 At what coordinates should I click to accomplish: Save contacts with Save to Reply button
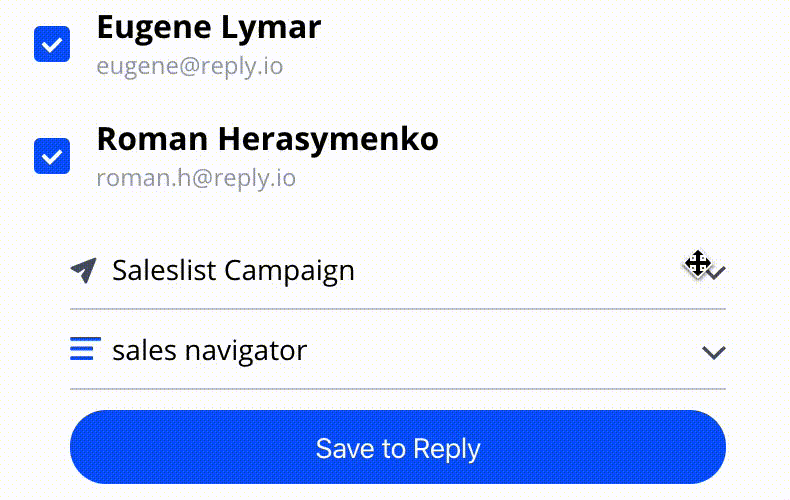pos(398,447)
